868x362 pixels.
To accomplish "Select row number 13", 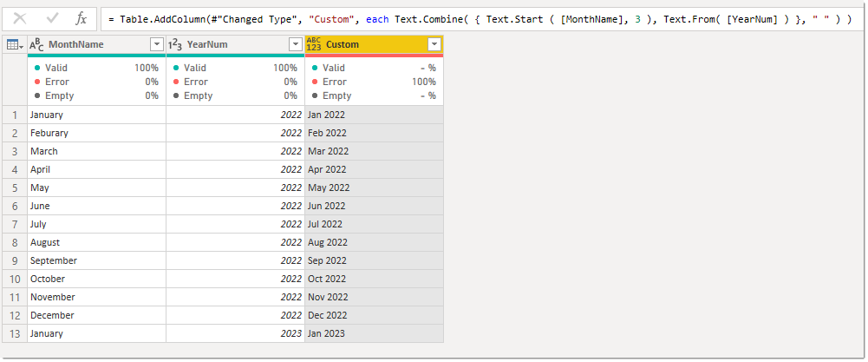I will click(15, 333).
